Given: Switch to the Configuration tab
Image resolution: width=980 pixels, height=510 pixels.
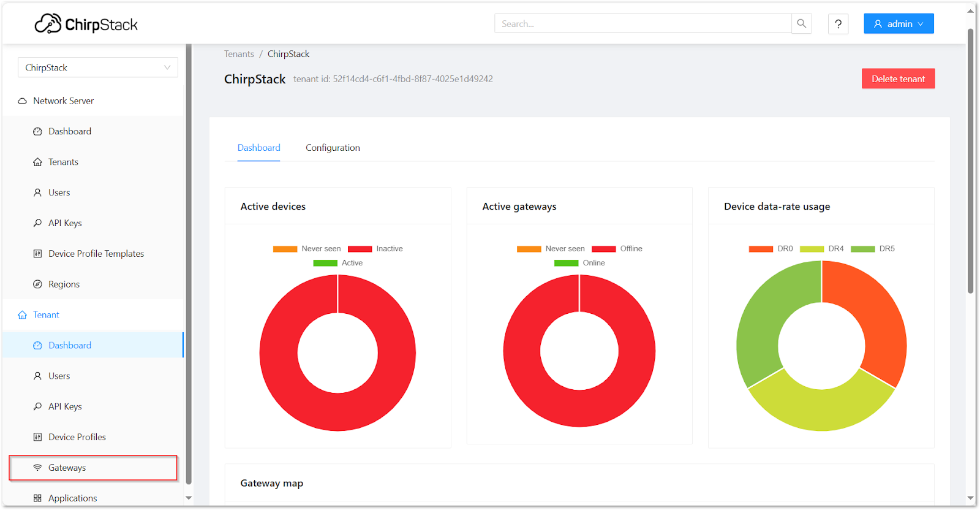Looking at the screenshot, I should 333,148.
